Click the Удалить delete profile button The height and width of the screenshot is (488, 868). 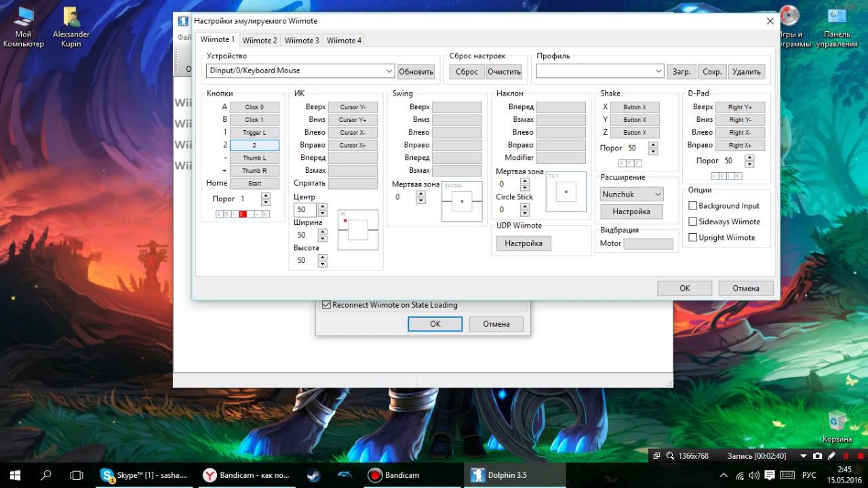[x=747, y=71]
